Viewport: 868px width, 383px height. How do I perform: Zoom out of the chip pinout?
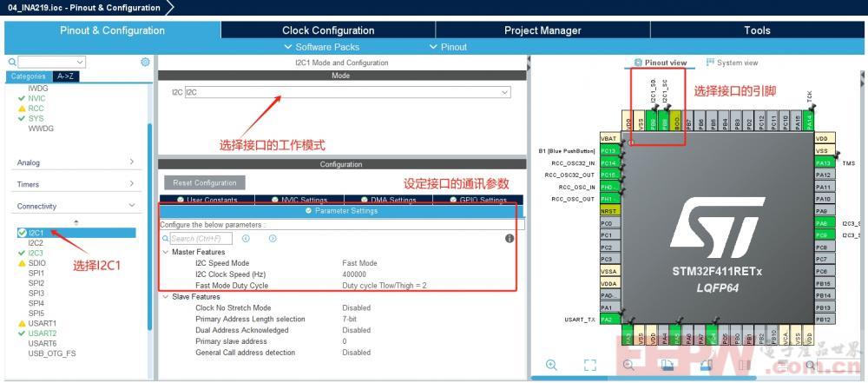point(628,365)
